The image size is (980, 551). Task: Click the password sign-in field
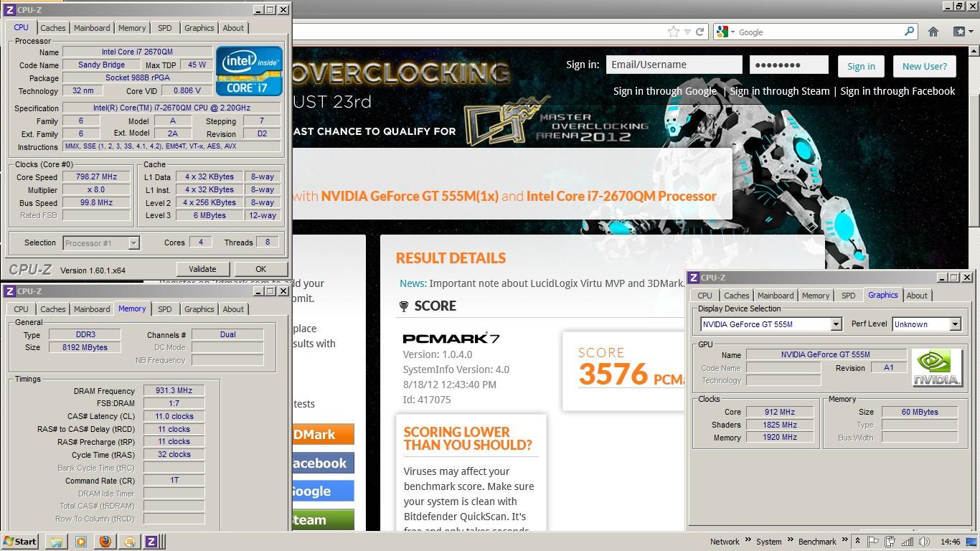click(x=788, y=65)
